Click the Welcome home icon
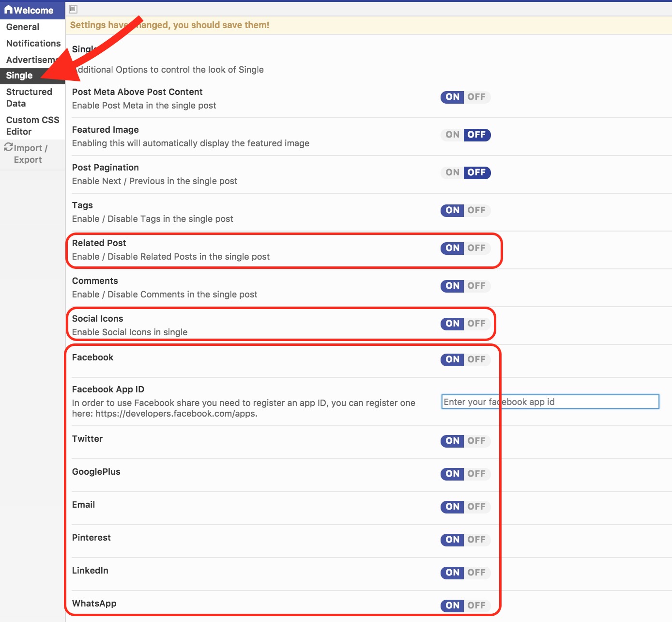This screenshot has height=622, width=672. (8, 10)
